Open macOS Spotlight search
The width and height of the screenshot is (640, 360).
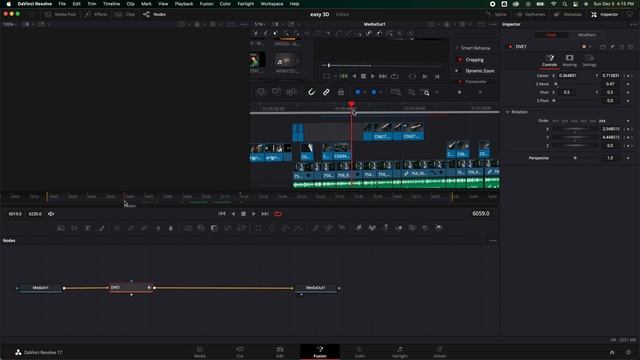[564, 4]
